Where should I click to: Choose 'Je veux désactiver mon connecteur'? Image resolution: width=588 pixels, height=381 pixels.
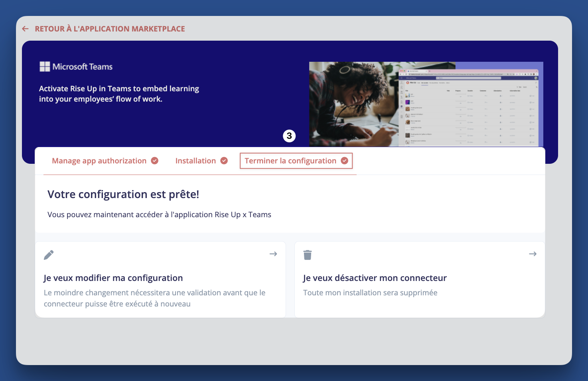(420, 279)
